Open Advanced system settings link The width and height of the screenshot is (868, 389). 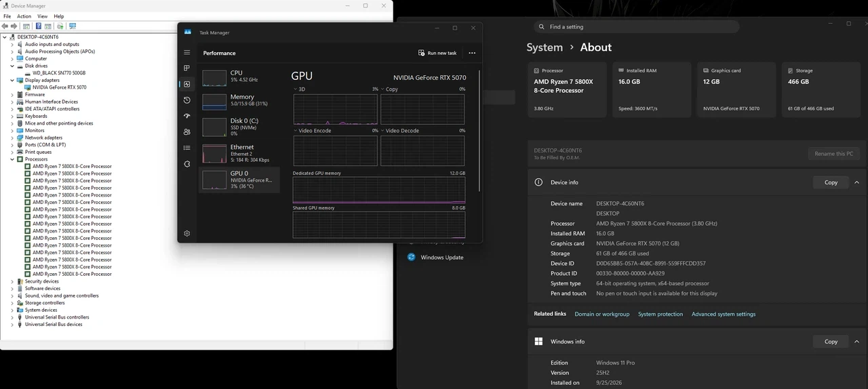point(724,314)
